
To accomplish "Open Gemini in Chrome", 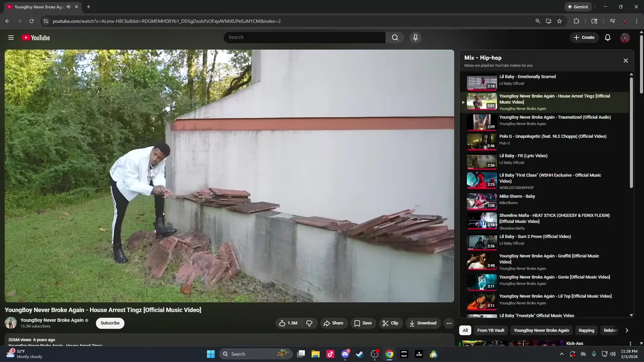I will tap(578, 7).
